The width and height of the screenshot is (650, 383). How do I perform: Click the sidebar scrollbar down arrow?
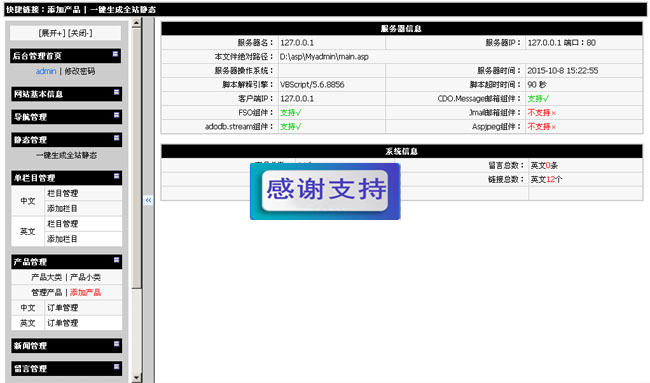(x=136, y=378)
